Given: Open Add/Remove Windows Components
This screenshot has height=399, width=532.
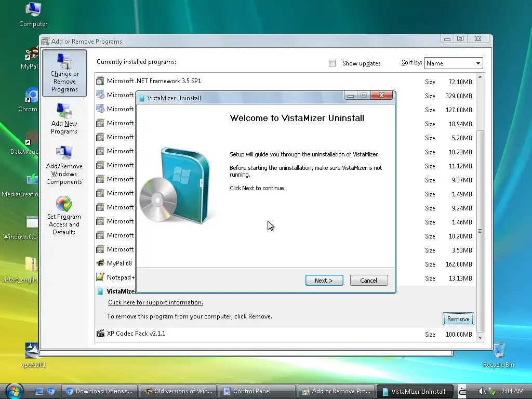Looking at the screenshot, I should pos(64,166).
